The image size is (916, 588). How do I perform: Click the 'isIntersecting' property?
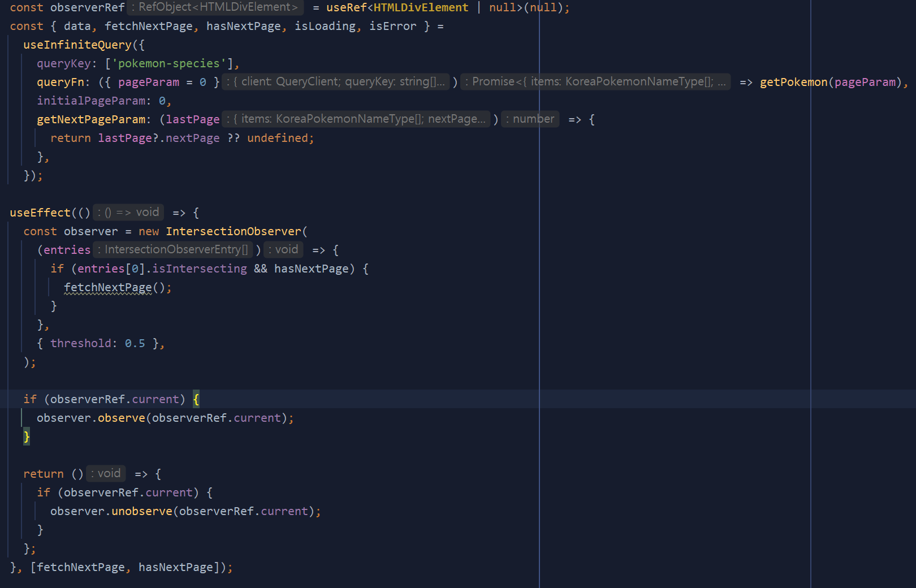pyautogui.click(x=200, y=269)
